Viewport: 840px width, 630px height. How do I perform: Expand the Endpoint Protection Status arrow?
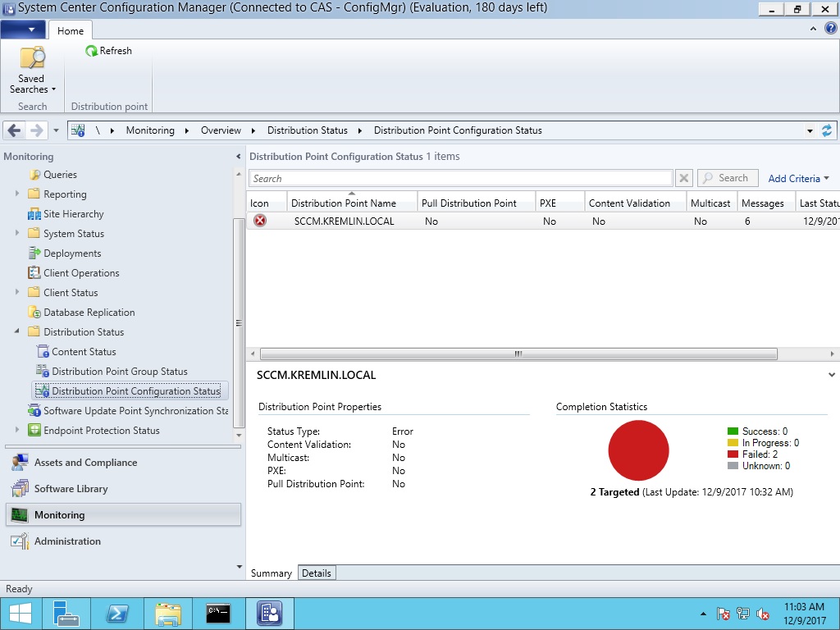[17, 430]
